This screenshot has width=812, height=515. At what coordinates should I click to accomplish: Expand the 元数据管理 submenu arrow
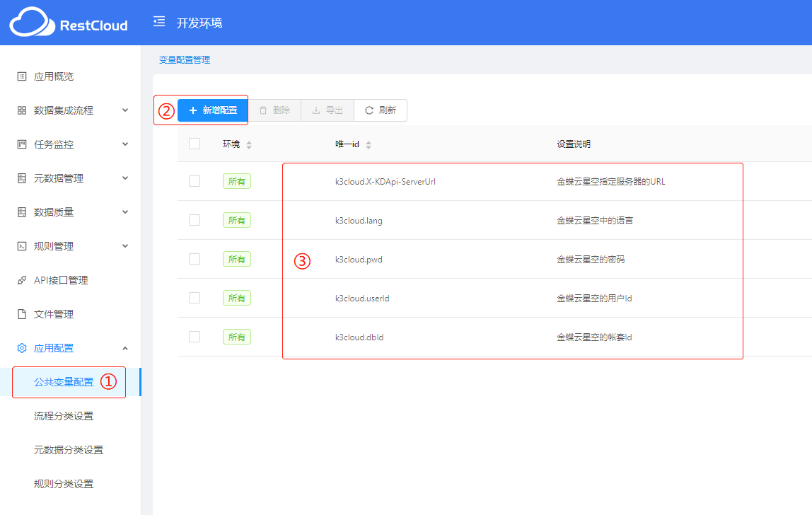pyautogui.click(x=125, y=178)
